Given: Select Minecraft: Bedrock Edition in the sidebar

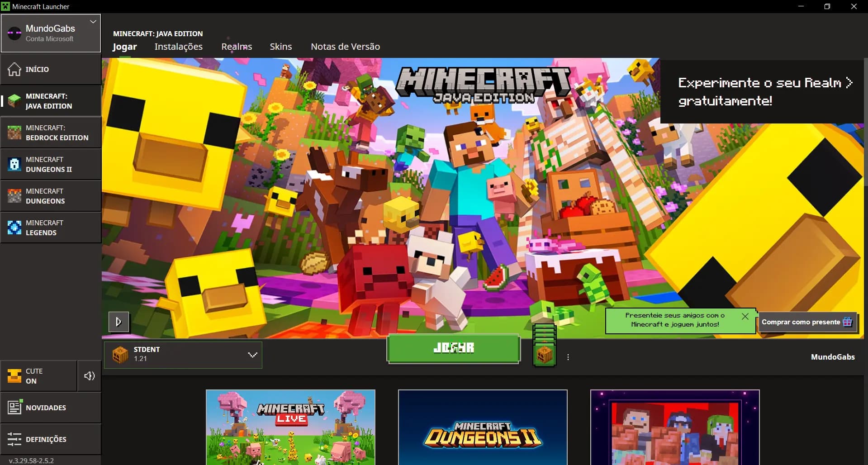Looking at the screenshot, I should pyautogui.click(x=51, y=132).
